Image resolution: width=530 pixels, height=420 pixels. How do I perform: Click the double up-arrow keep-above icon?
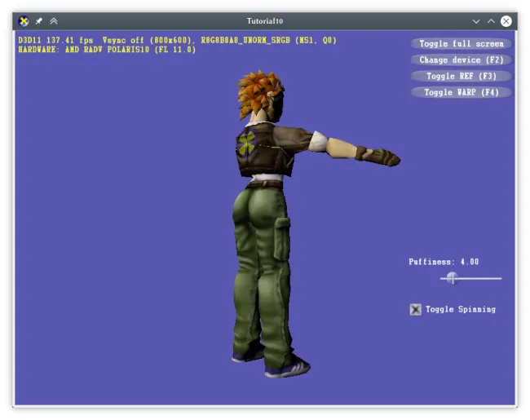click(54, 21)
